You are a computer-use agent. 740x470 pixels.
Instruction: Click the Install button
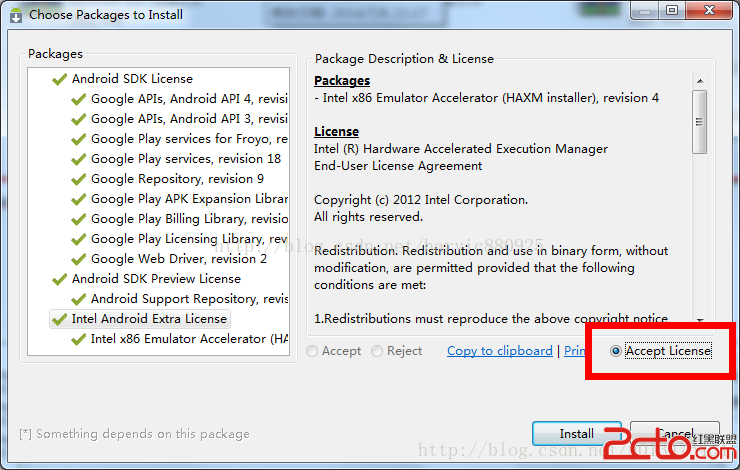click(576, 434)
